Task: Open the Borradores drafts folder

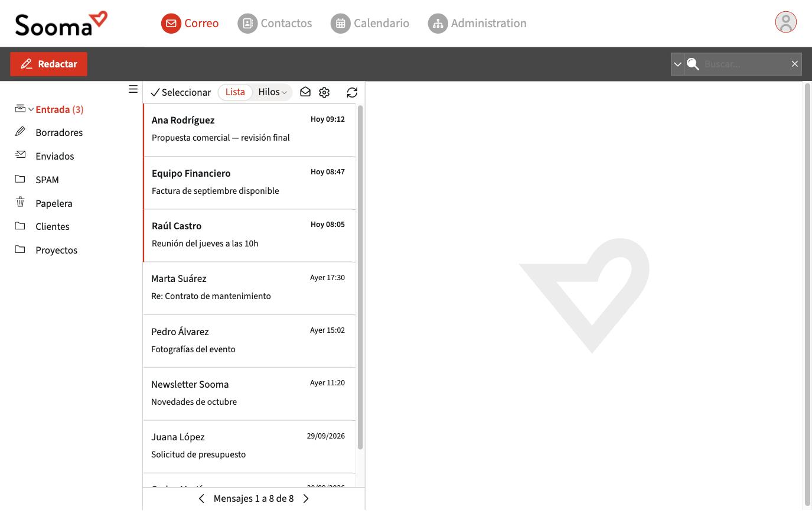Action: [x=59, y=132]
